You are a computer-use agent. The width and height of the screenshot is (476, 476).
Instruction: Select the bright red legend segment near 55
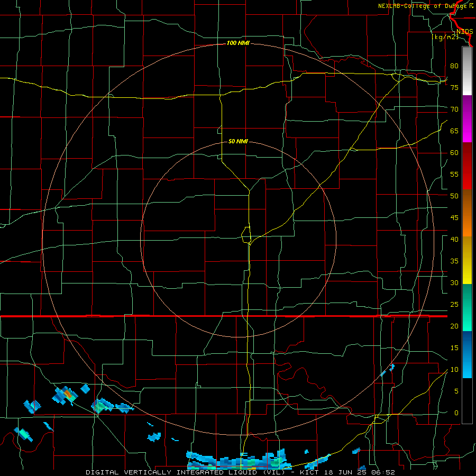pyautogui.click(x=467, y=178)
